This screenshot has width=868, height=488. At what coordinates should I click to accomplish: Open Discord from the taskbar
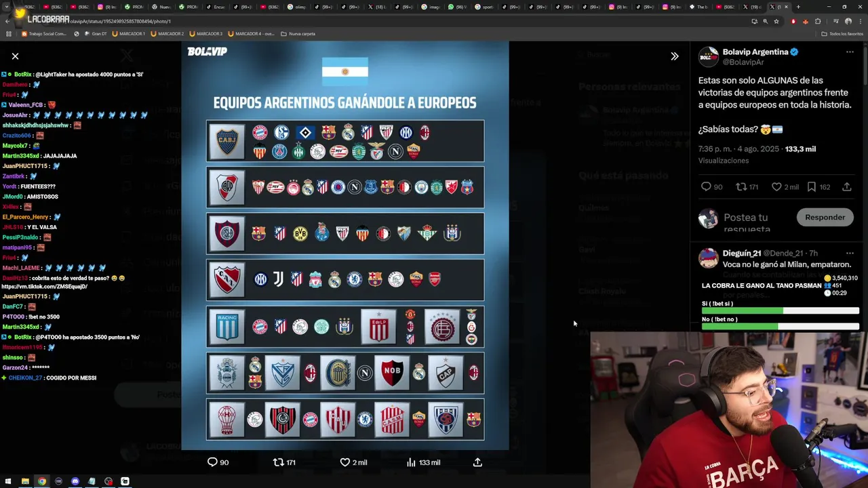pos(75,481)
